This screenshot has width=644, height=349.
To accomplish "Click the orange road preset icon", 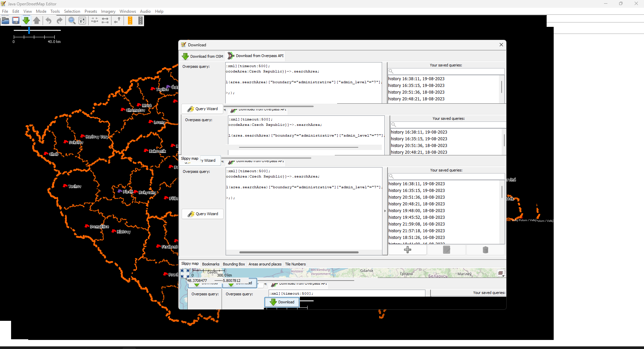I will [x=130, y=20].
